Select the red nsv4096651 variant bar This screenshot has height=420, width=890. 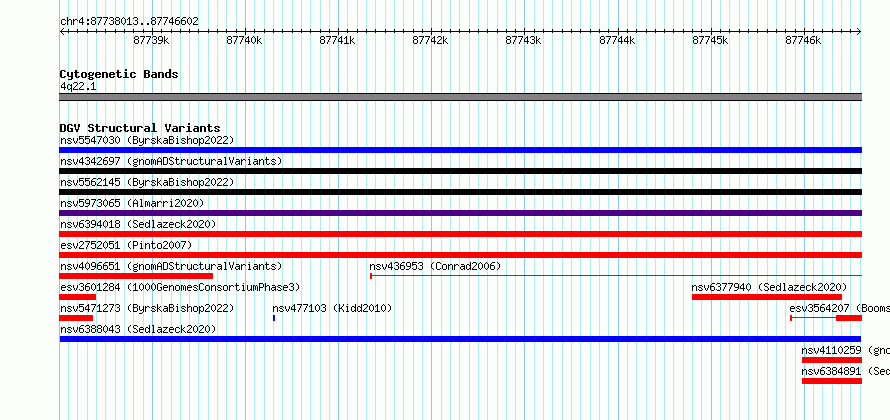pos(136,276)
